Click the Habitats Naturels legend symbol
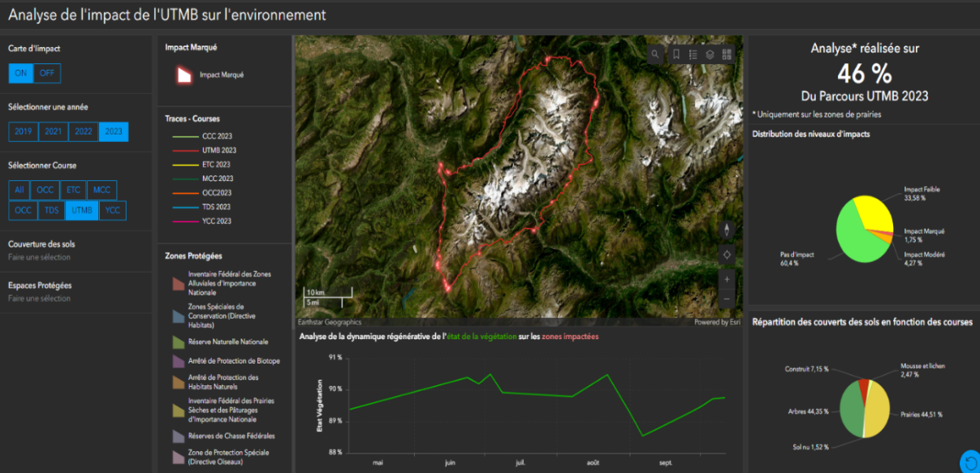This screenshot has width=980, height=473. coord(178,382)
